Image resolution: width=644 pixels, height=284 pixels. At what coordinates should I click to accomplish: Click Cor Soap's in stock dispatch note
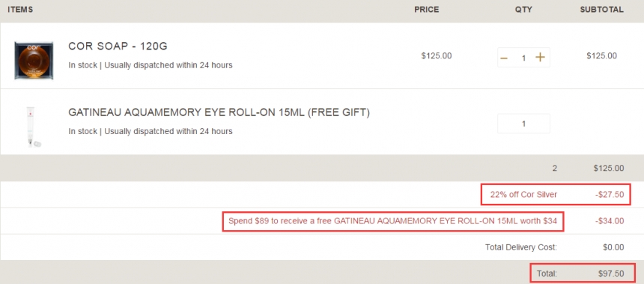151,65
